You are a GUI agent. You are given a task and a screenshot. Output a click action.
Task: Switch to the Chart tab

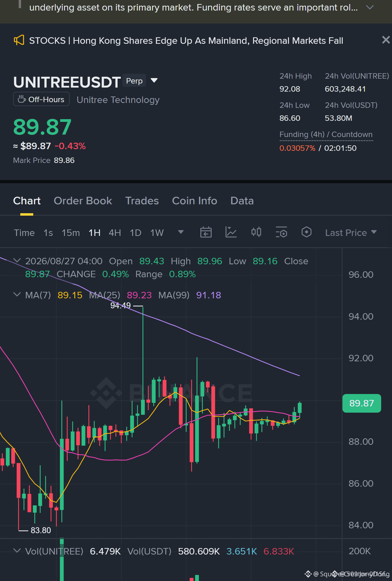coord(27,201)
